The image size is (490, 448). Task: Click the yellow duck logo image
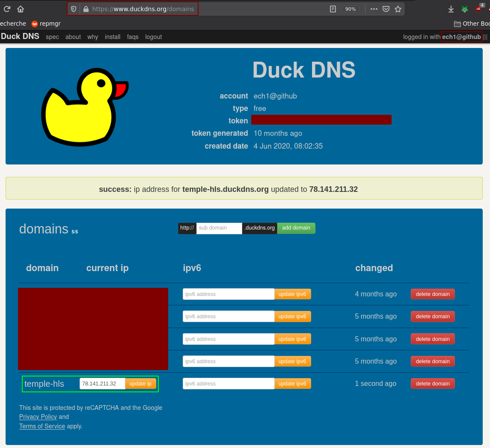[x=85, y=107]
